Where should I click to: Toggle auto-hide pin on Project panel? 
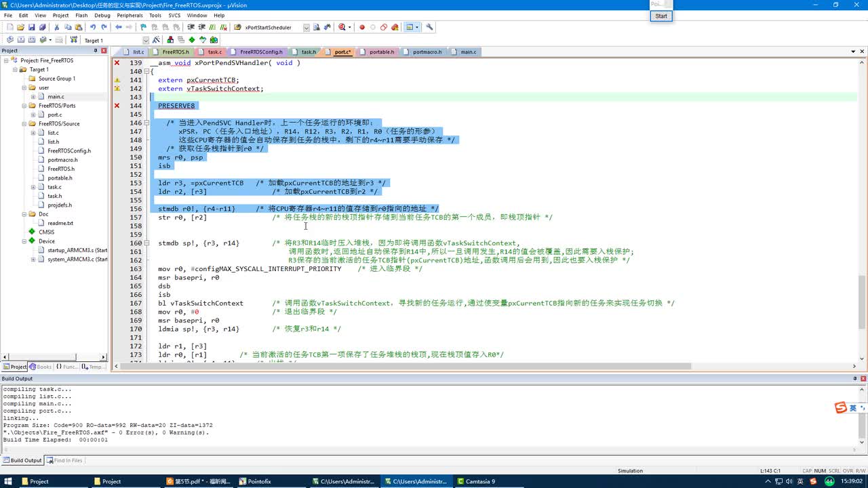[x=96, y=51]
